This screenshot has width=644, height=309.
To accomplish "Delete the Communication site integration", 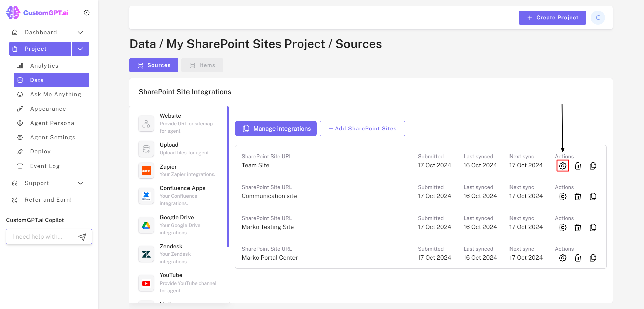I will click(x=578, y=196).
